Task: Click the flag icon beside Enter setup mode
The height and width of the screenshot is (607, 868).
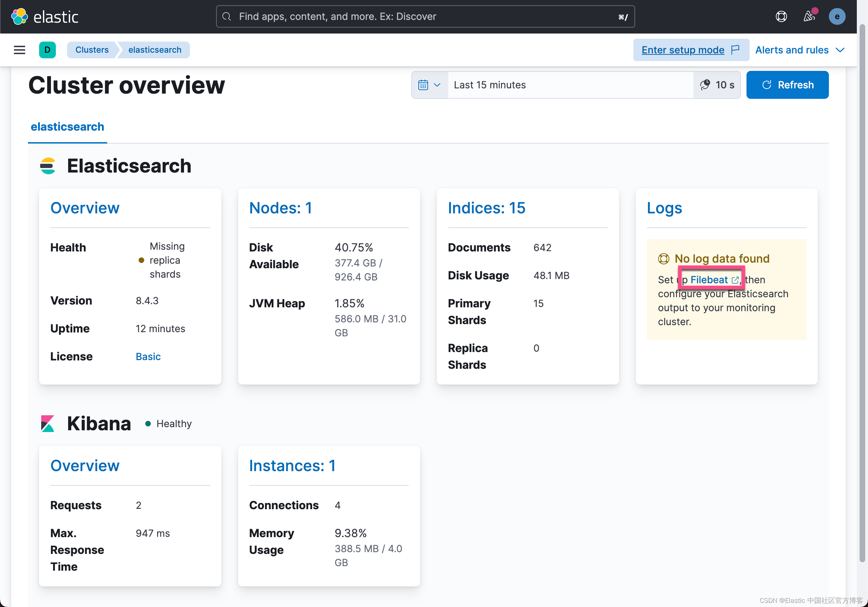Action: (736, 50)
